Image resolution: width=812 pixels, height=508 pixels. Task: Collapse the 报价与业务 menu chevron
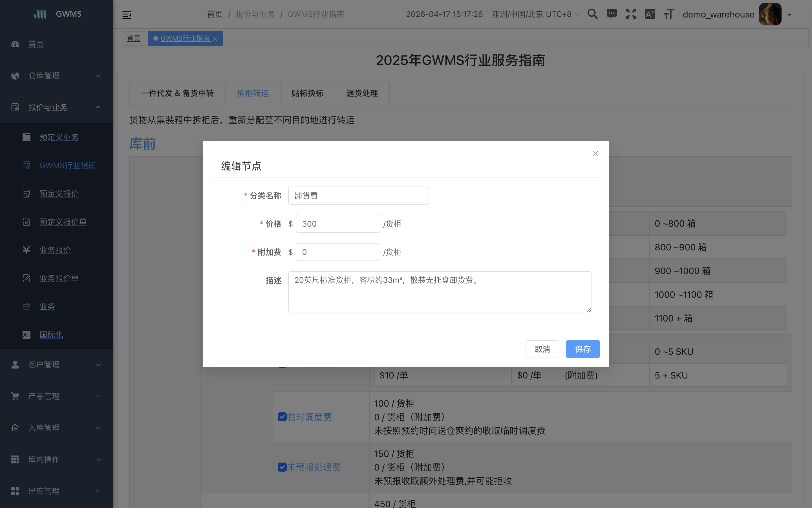(x=98, y=107)
